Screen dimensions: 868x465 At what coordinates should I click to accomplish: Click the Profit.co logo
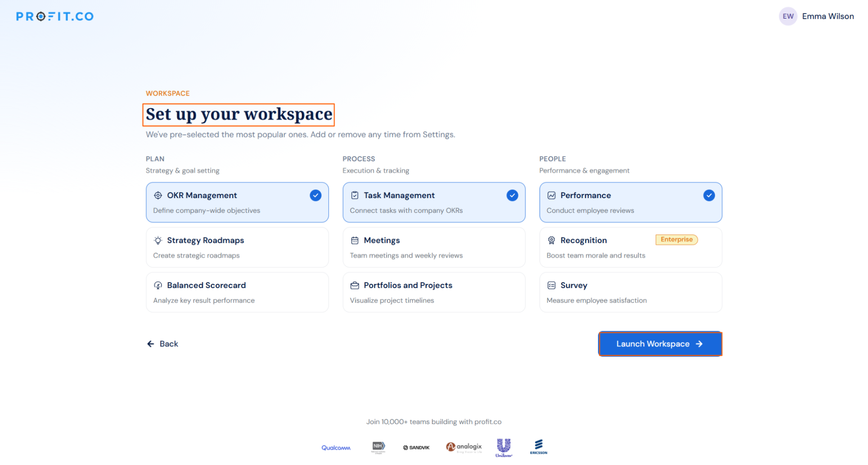point(55,17)
